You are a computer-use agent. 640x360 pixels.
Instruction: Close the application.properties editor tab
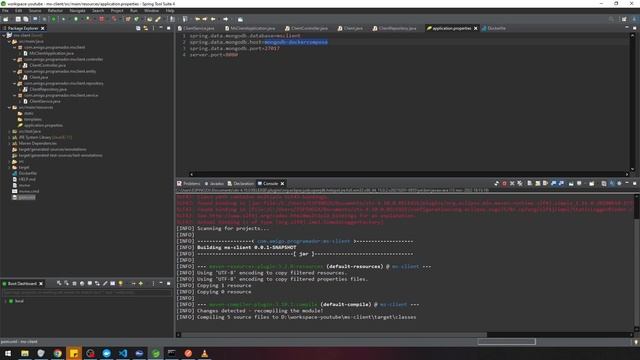click(476, 28)
